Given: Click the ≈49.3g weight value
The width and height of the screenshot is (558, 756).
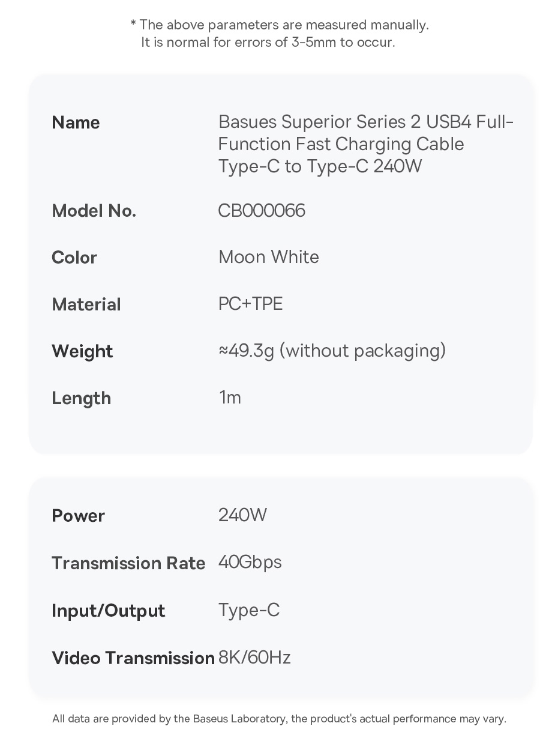Looking at the screenshot, I should 332,351.
